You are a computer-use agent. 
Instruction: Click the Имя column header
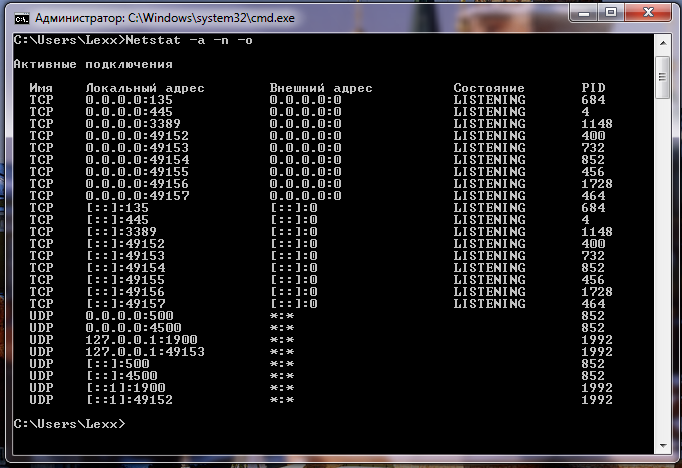[41, 88]
